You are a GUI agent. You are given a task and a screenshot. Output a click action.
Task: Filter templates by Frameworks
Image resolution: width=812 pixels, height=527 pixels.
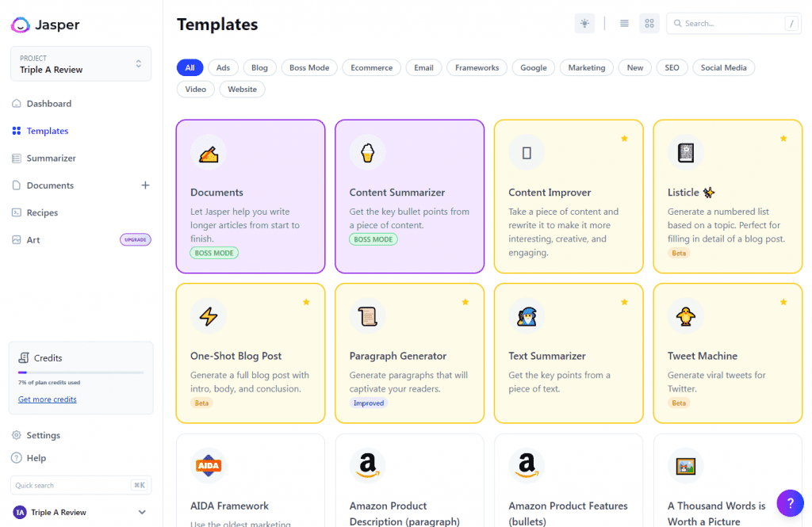click(477, 68)
